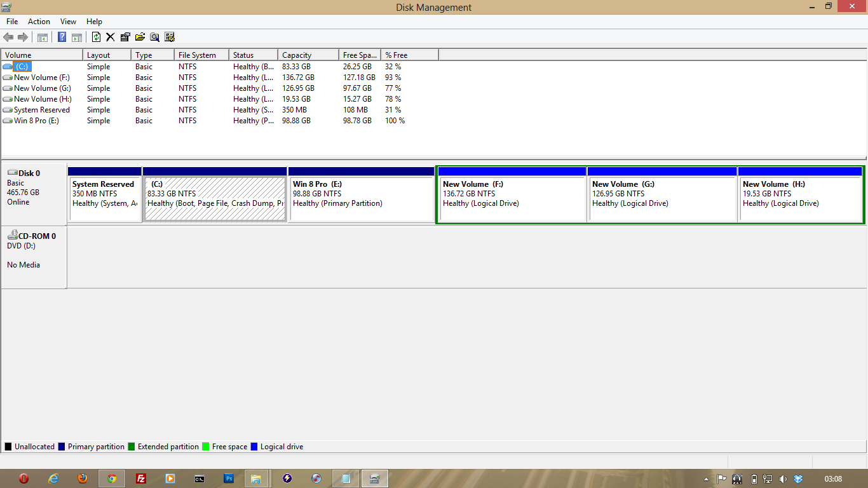Open the Action menu
The height and width of the screenshot is (488, 868).
(38, 21)
